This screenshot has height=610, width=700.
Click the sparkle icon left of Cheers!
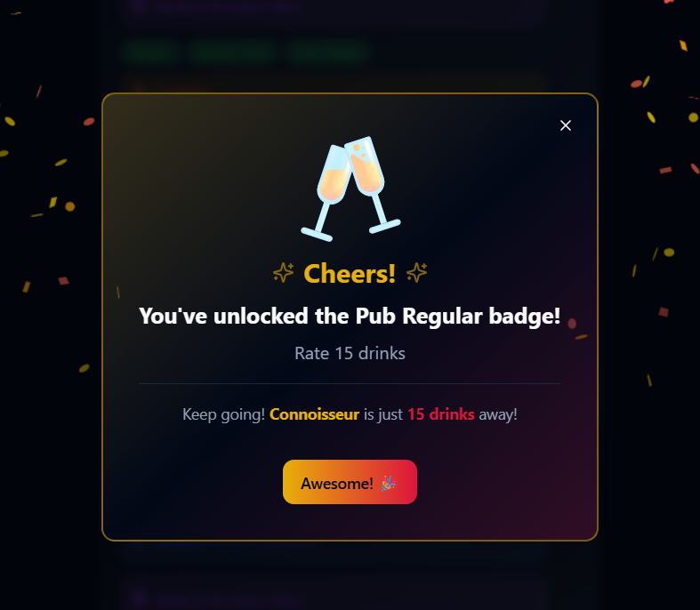(x=284, y=273)
